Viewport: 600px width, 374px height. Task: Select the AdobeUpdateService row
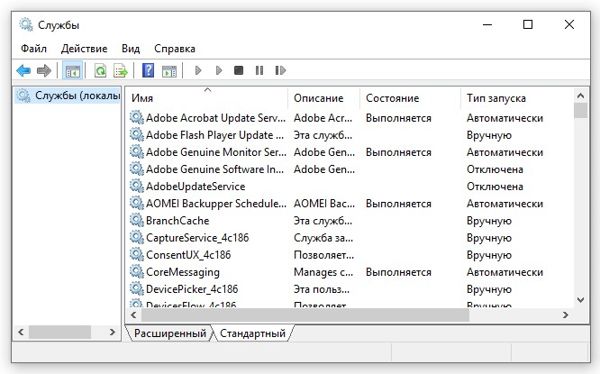click(351, 186)
